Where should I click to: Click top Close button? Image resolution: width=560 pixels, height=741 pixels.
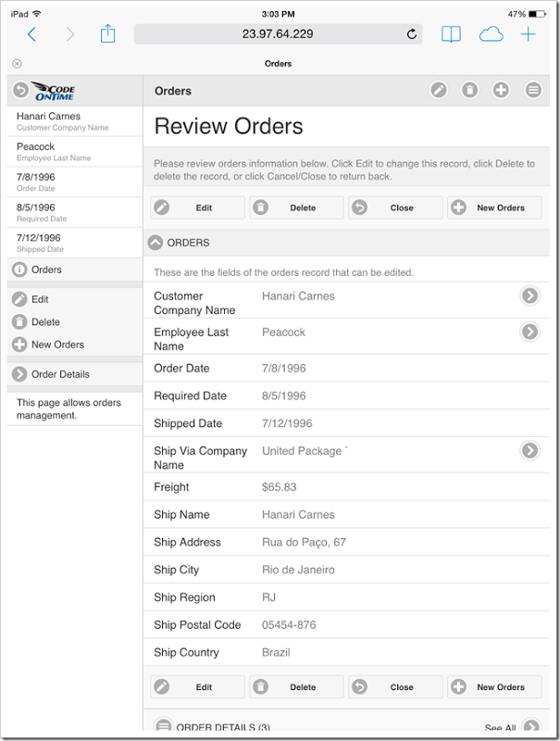[x=395, y=207]
